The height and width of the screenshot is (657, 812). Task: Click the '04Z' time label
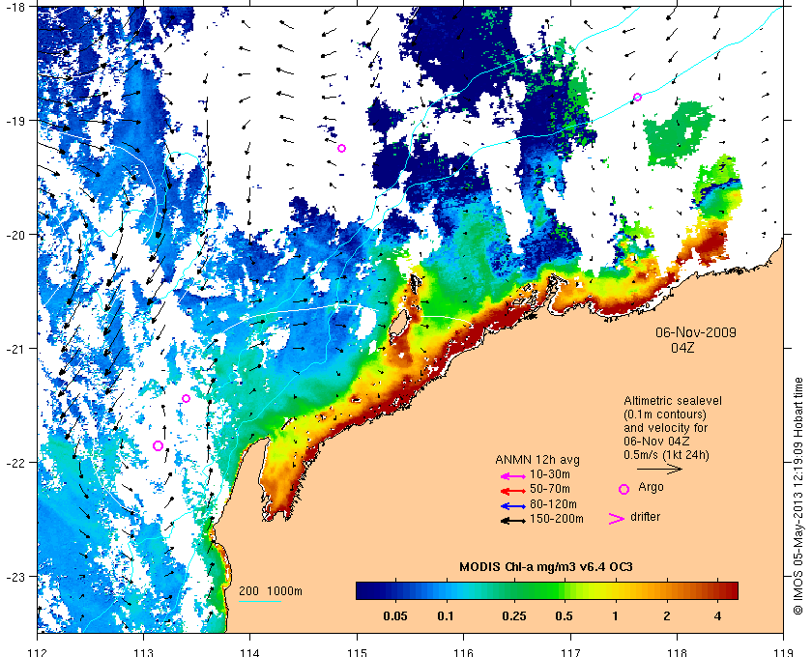[682, 348]
